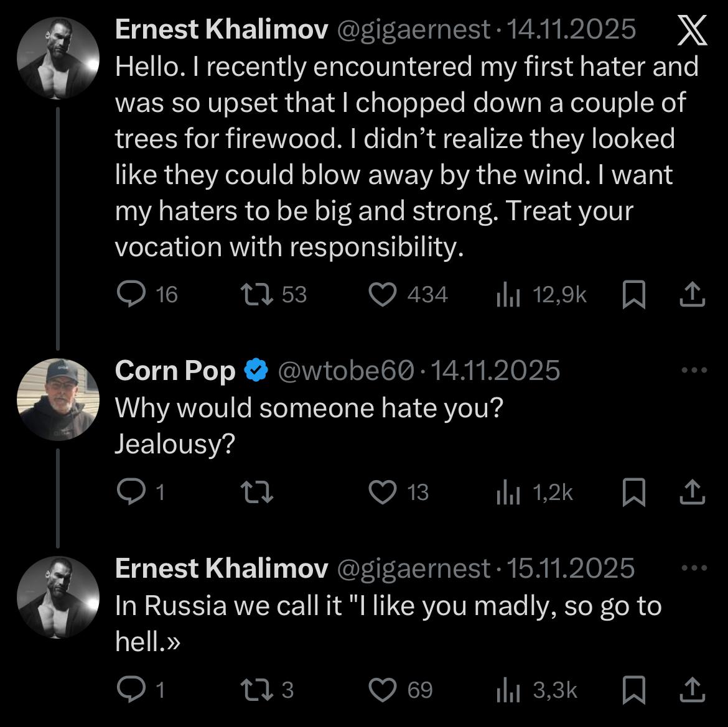The width and height of the screenshot is (728, 727).
Task: Bookmark Corn Pop's reply
Action: (633, 493)
